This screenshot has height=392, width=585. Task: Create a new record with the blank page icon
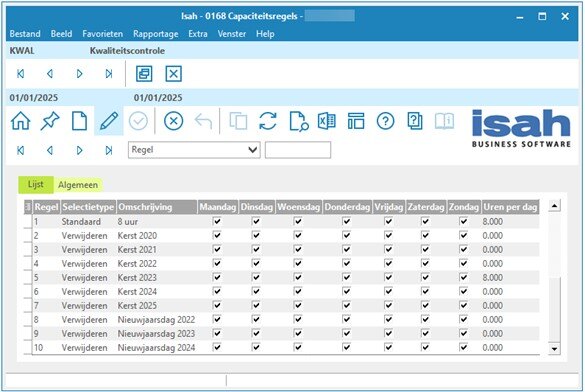tap(79, 121)
